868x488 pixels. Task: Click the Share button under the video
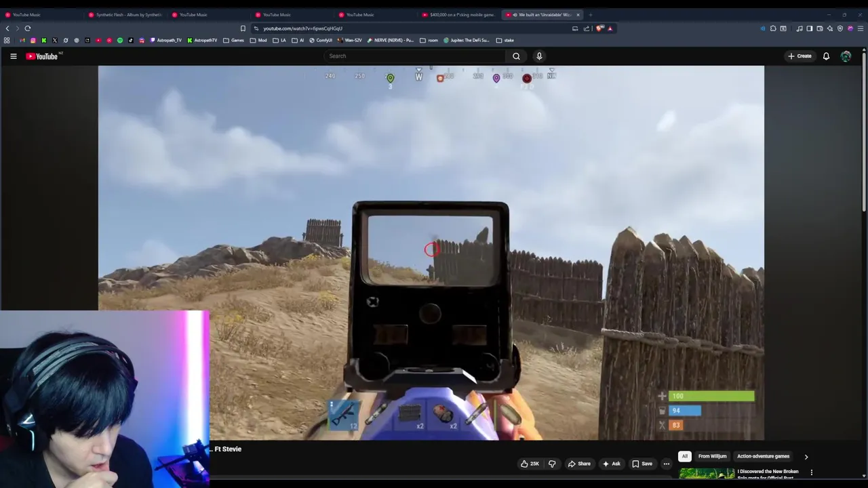coord(579,464)
